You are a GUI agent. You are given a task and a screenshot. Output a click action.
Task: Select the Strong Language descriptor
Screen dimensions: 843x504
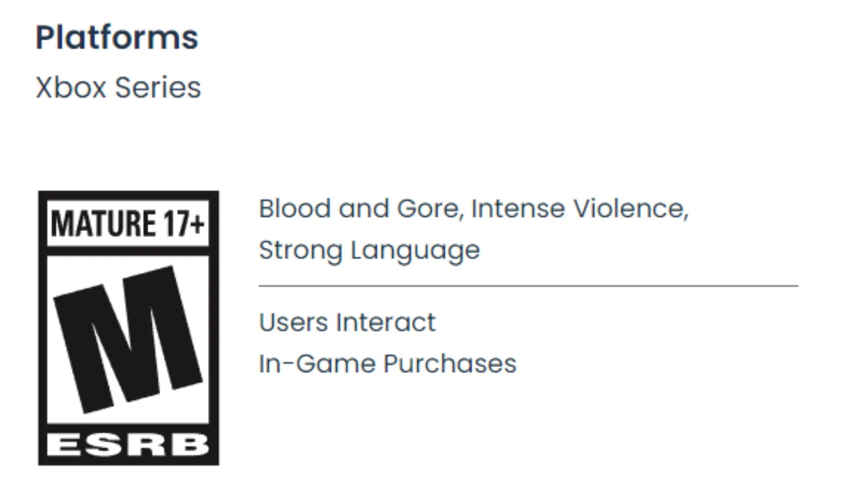point(369,250)
